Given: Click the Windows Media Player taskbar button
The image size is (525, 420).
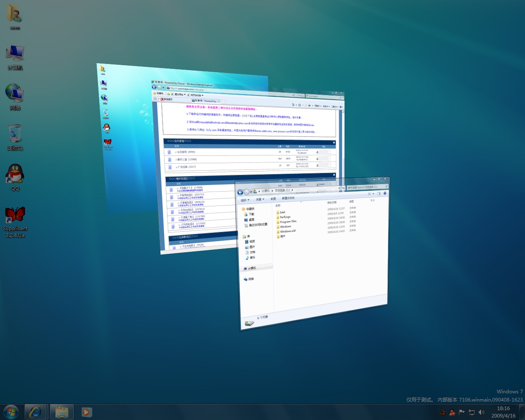Looking at the screenshot, I should [86, 412].
